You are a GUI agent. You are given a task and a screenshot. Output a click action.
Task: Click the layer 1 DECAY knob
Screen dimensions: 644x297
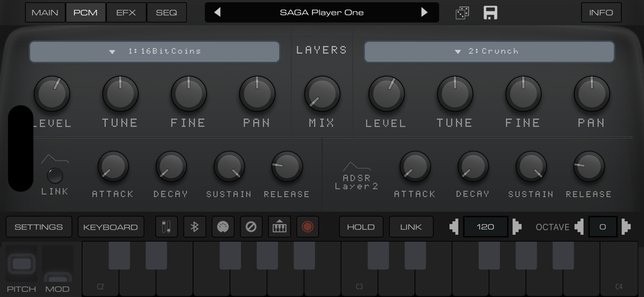(x=171, y=166)
